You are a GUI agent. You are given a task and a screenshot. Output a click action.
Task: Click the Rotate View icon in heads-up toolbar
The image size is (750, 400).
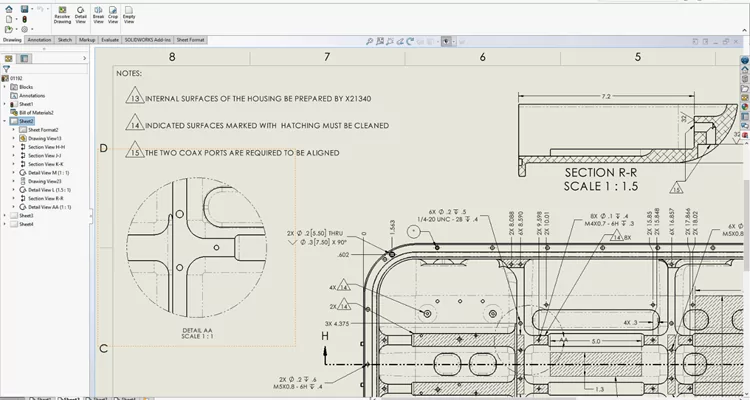tap(410, 42)
